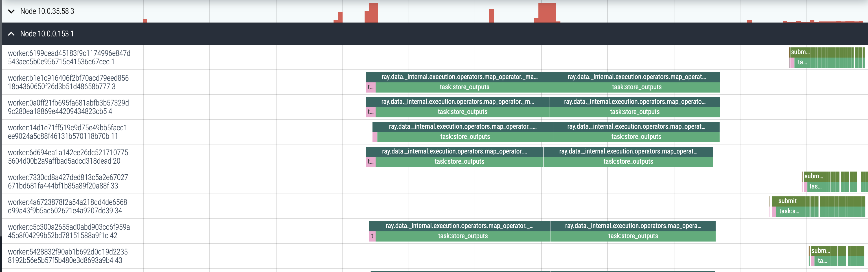
Task: Expand the Node 10.0.35.58 3 group chevron
Action: (x=11, y=12)
